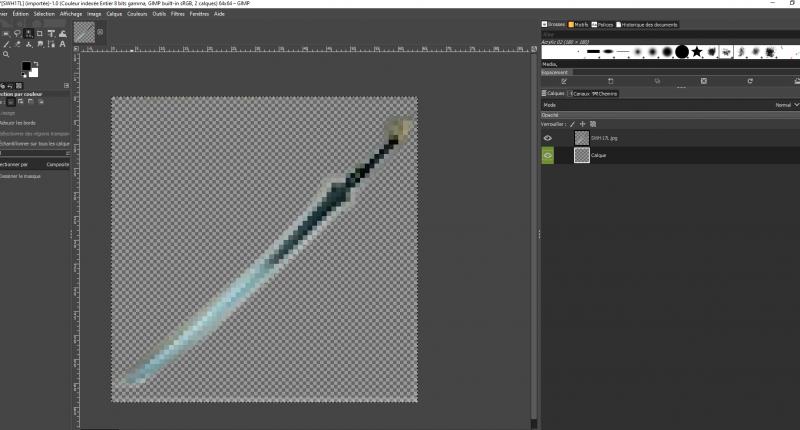
Task: Select the Free Select lasso tool
Action: (17, 34)
